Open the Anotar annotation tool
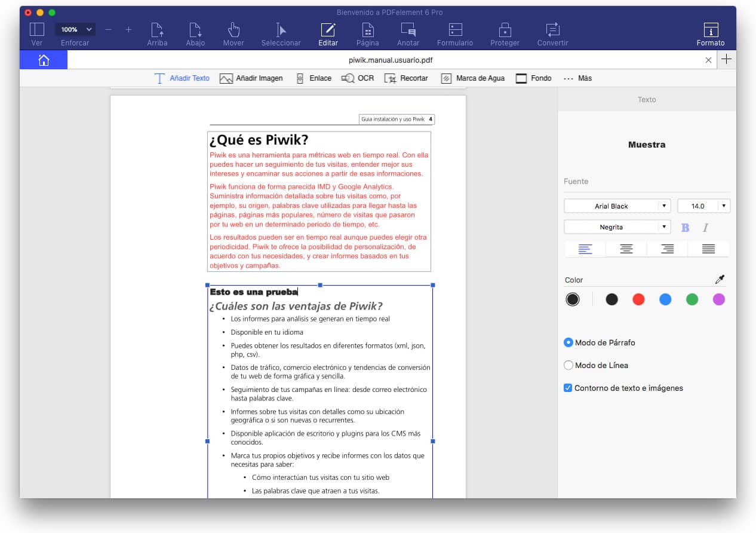Screen dimensions: 756x533 coord(408,30)
